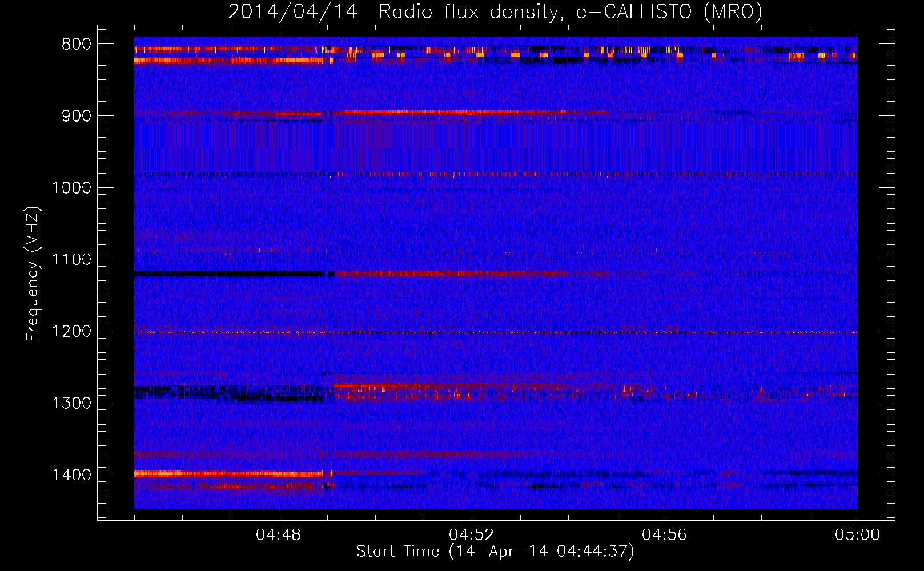Click the 1300 frequency tick label
Viewport: 924px width, 571px height.
(x=71, y=403)
